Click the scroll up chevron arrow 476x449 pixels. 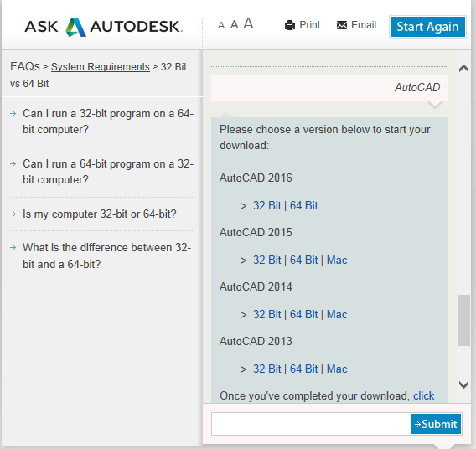click(463, 68)
